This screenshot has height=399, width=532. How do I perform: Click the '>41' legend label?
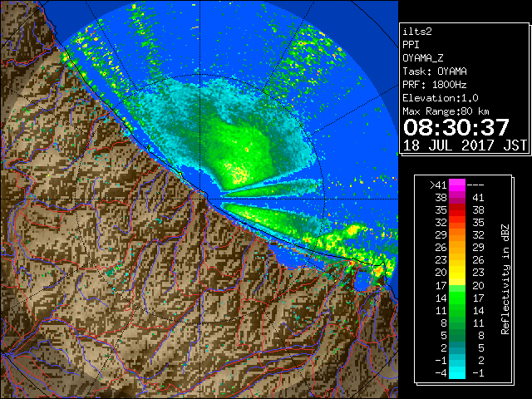tap(438, 185)
